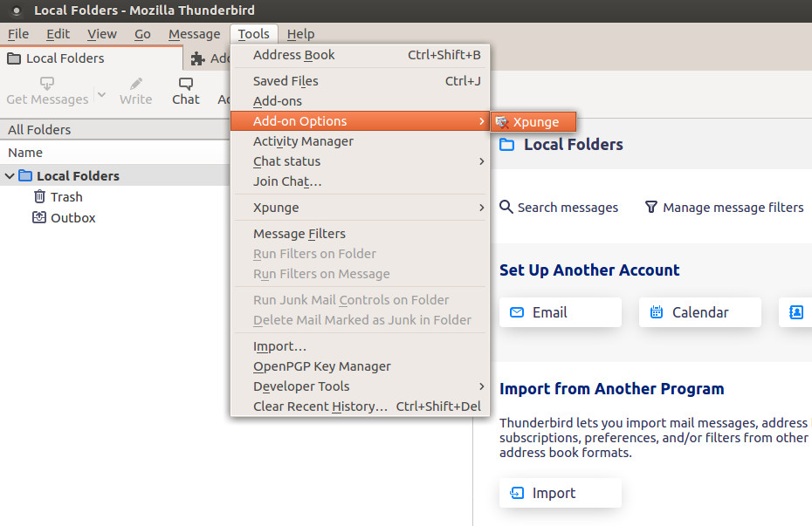Click the Email envelope icon

[x=516, y=312]
